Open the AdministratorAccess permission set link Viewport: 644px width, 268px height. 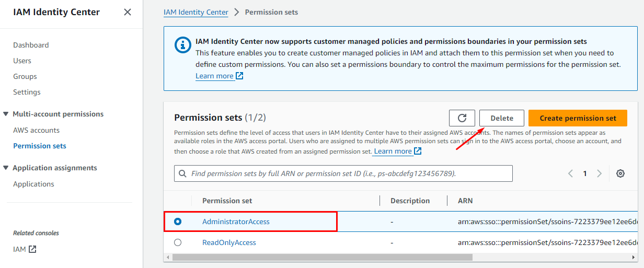[x=236, y=222]
